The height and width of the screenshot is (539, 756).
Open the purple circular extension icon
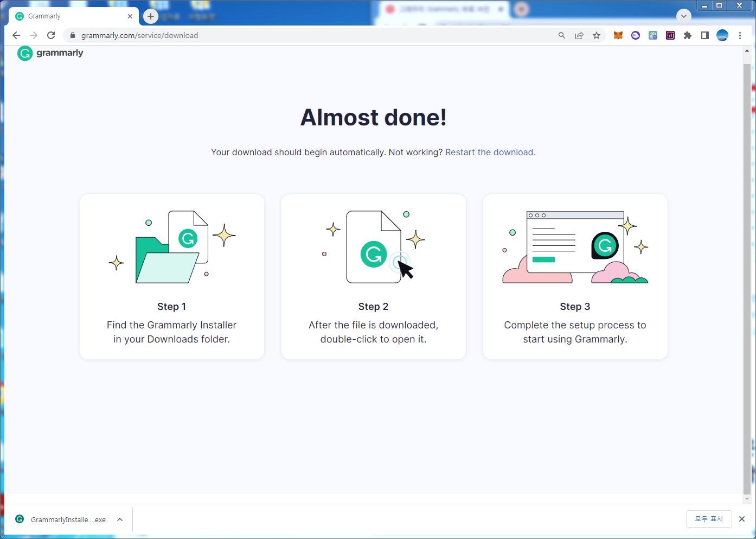coord(636,35)
